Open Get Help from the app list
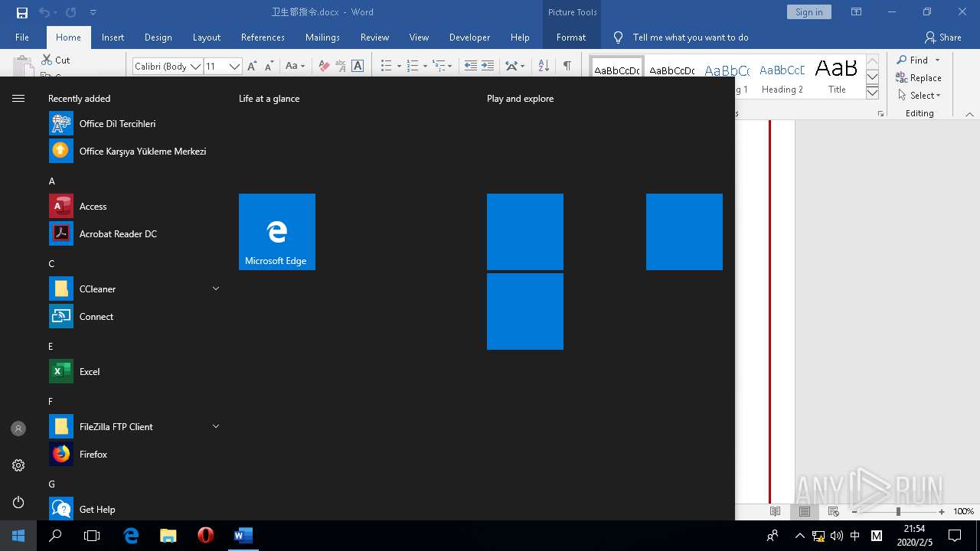 (x=134, y=510)
